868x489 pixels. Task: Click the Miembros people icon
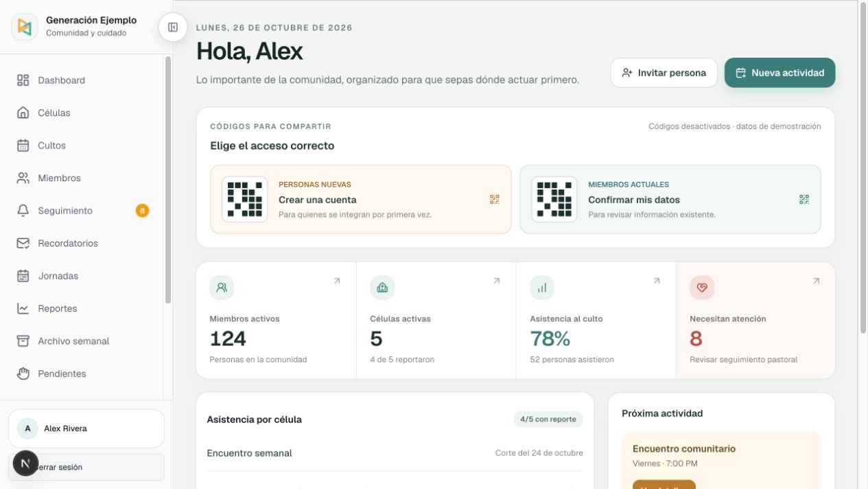23,178
